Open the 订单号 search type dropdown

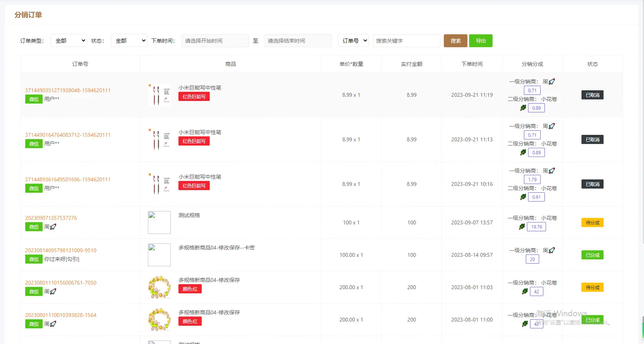353,41
